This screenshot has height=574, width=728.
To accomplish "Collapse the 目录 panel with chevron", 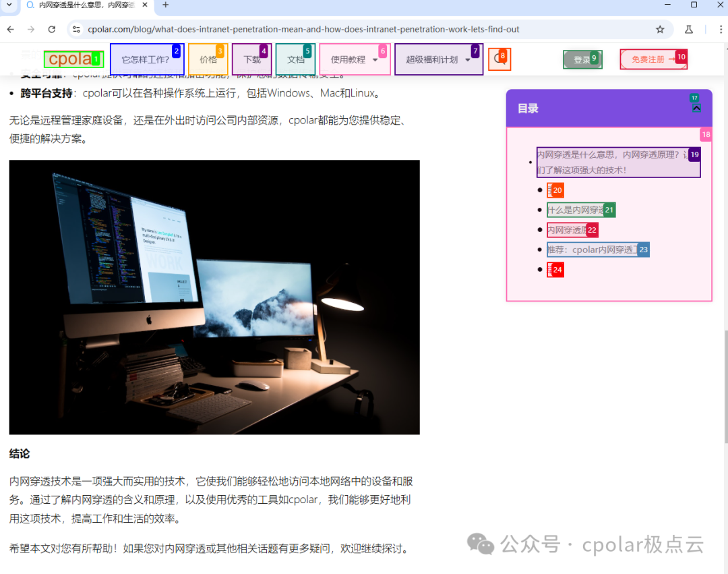I will (x=696, y=108).
